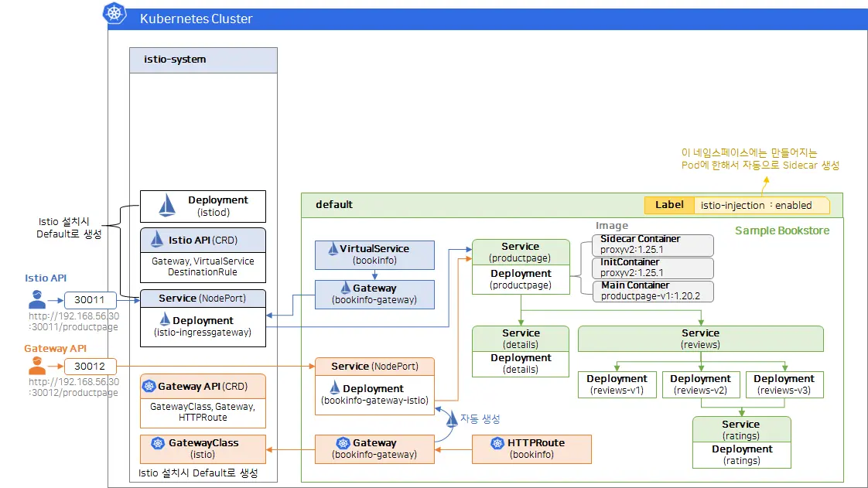The width and height of the screenshot is (868, 488).
Task: Select the Sidecar Container proxyv2 box
Action: coord(652,244)
